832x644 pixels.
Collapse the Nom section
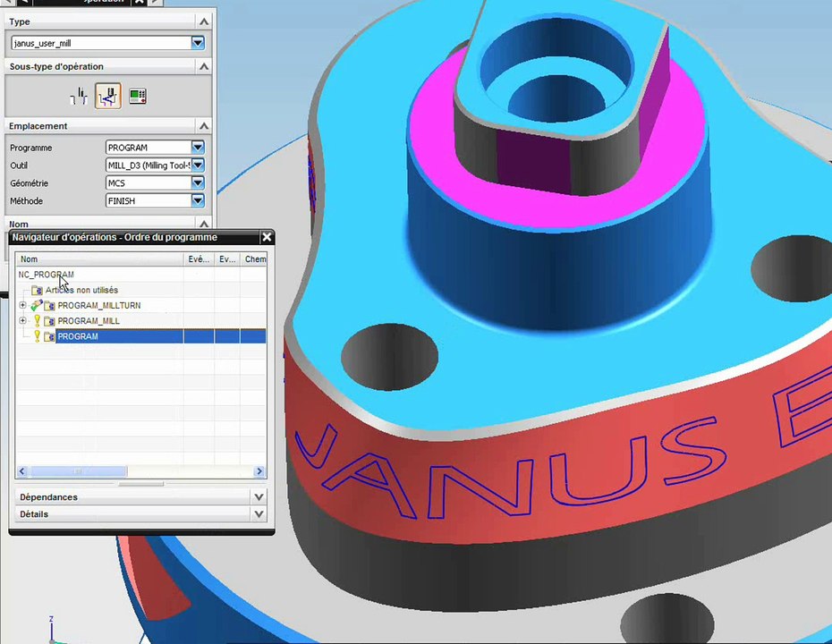point(204,224)
